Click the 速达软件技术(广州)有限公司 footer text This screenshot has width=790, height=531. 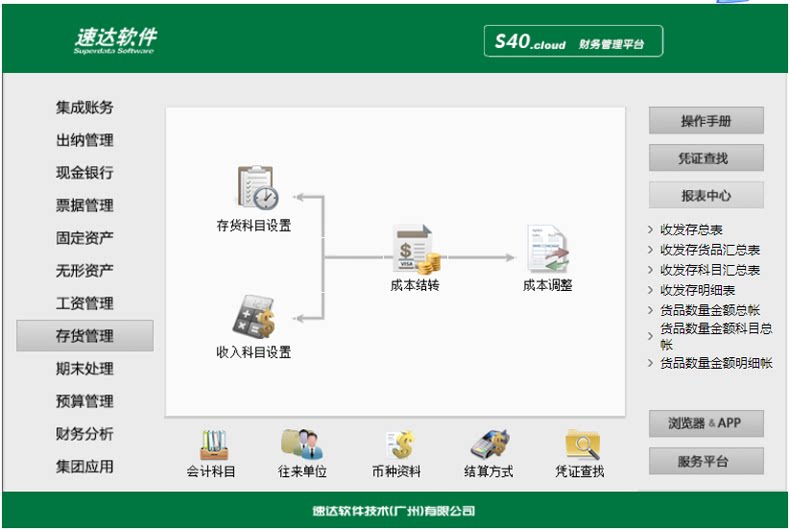tap(393, 511)
